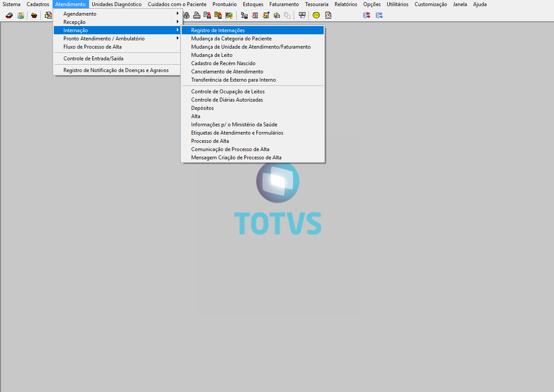Select Fluxo de Processo de Alta
The height and width of the screenshot is (392, 554).
[117, 47]
